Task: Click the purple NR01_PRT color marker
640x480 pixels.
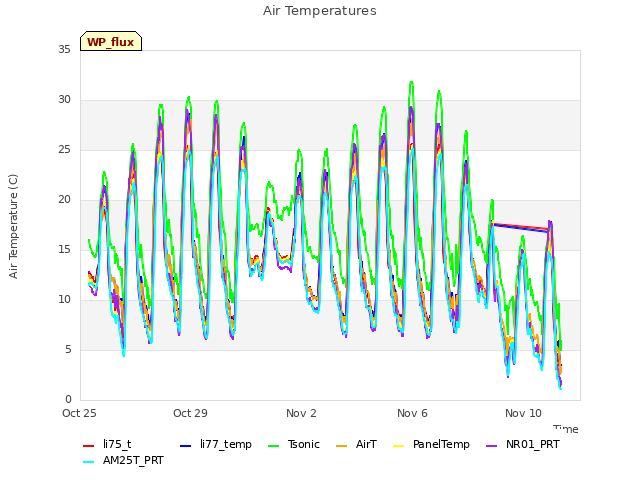Action: [x=491, y=446]
